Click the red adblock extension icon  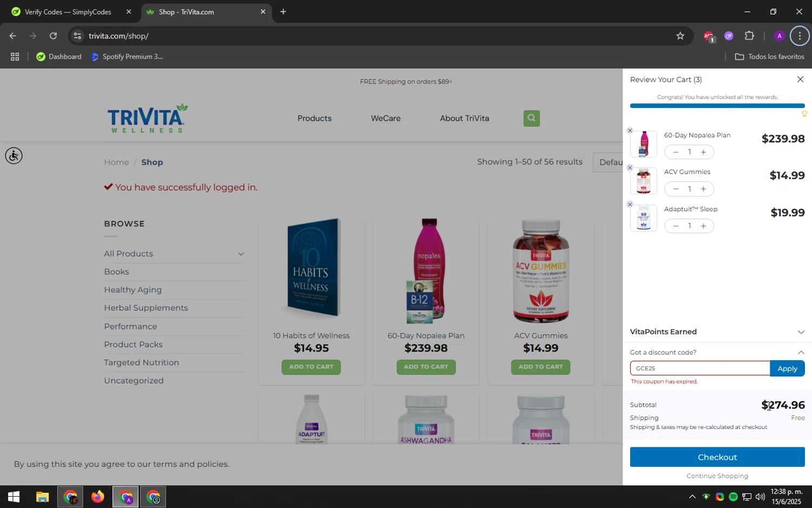(x=709, y=36)
